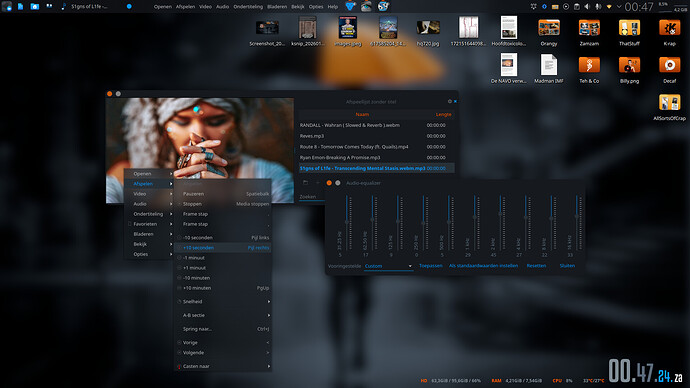Select +10 seconden menu entry
The height and width of the screenshot is (388, 690).
tap(223, 248)
